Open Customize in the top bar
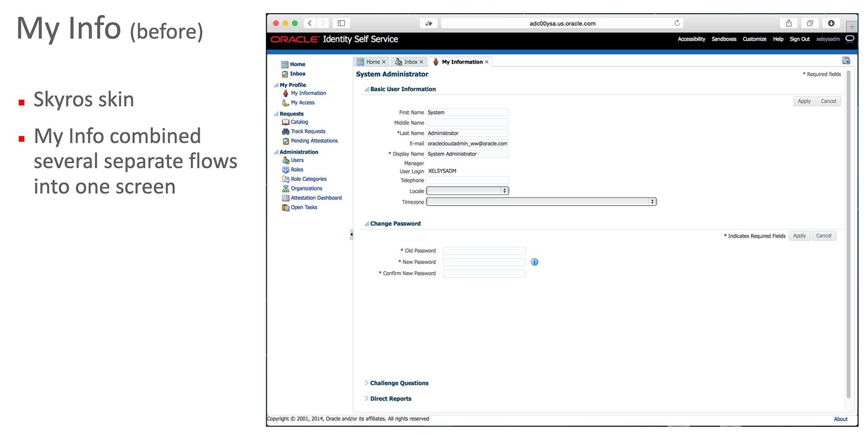The width and height of the screenshot is (868, 434). [755, 39]
